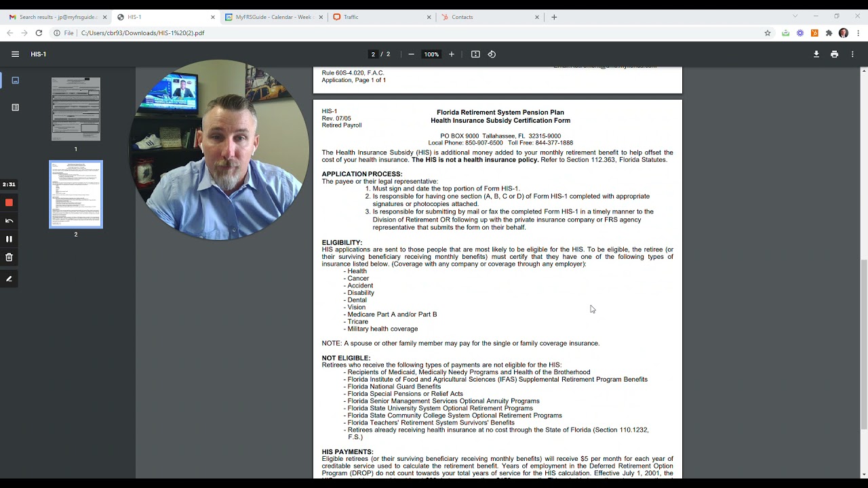Viewport: 868px width, 488px height.
Task: Open the Chrome profile avatar
Action: click(844, 33)
